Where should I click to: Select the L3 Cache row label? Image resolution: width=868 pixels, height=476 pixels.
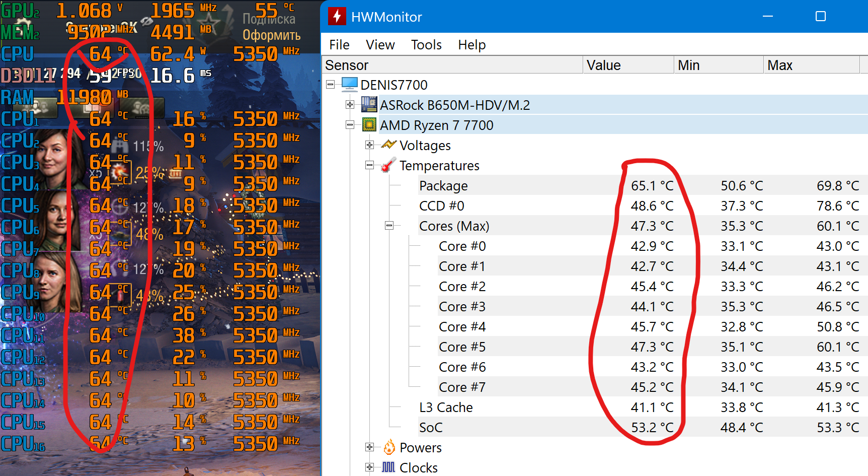point(446,407)
